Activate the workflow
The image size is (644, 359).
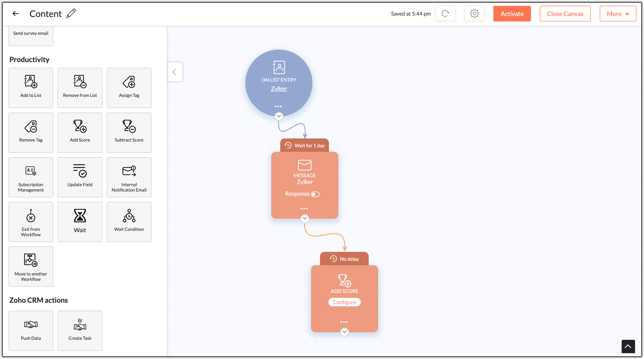[512, 14]
